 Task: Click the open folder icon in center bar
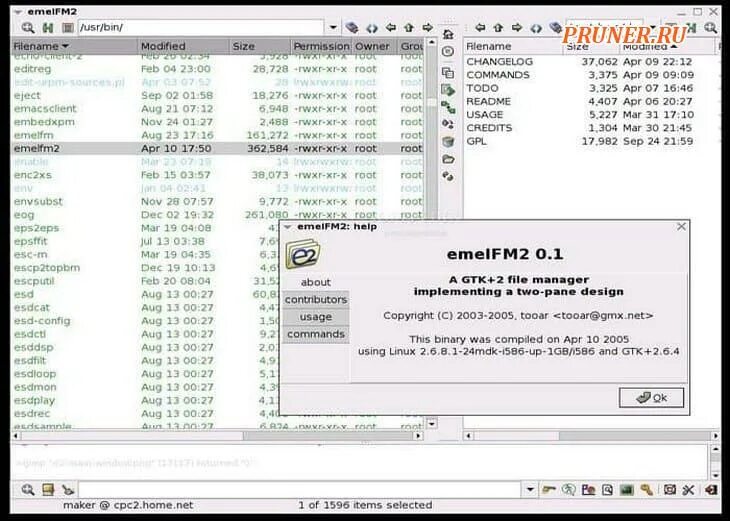(448, 159)
